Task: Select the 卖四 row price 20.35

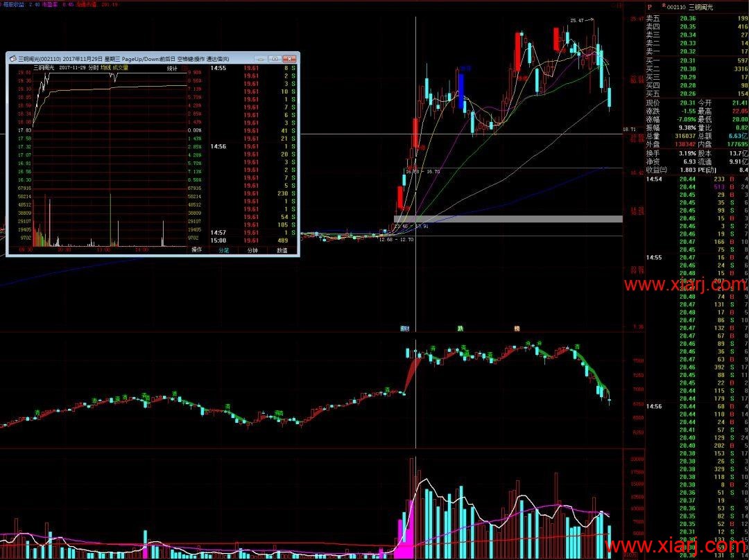Action: click(688, 27)
